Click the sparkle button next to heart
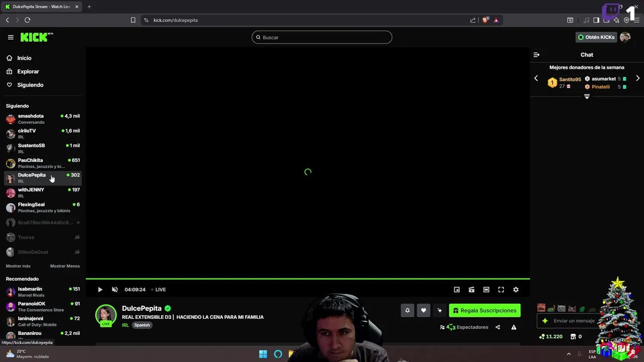The height and width of the screenshot is (362, 644). (440, 311)
